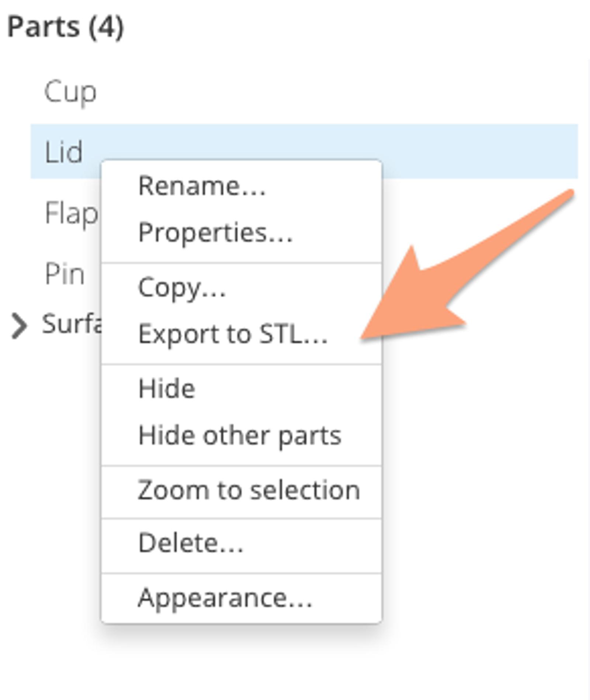Zoom to selection from context menu

[x=249, y=490]
